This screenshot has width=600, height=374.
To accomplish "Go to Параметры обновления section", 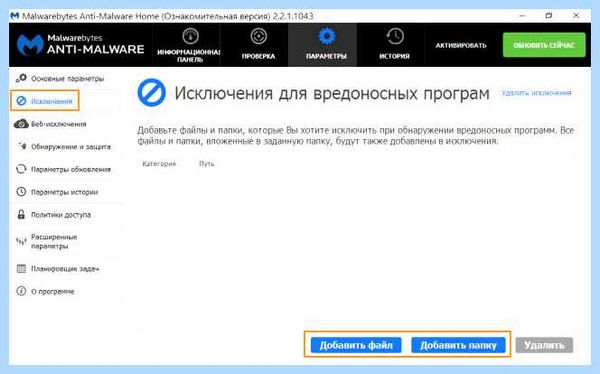I will click(71, 169).
